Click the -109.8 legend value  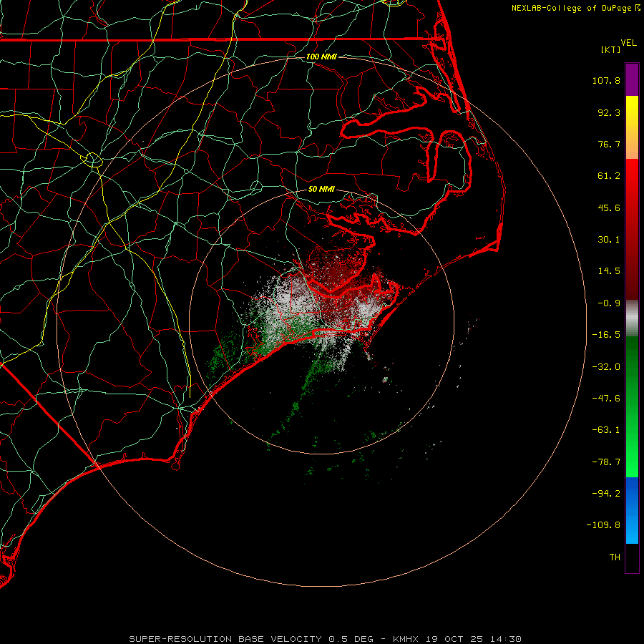pyautogui.click(x=603, y=525)
